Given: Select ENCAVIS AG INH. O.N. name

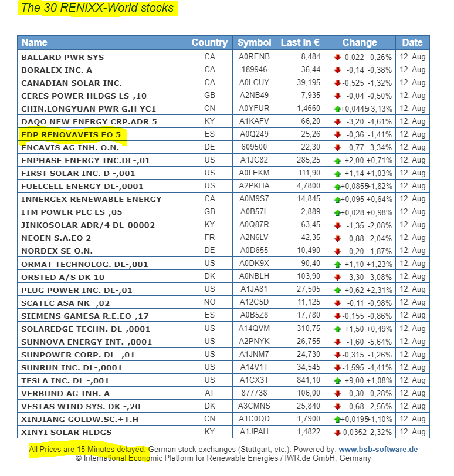Looking at the screenshot, I should 70,147.
